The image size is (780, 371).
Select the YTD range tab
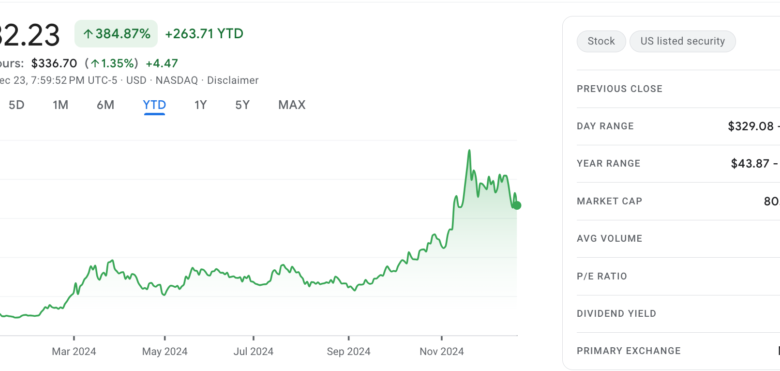point(154,105)
